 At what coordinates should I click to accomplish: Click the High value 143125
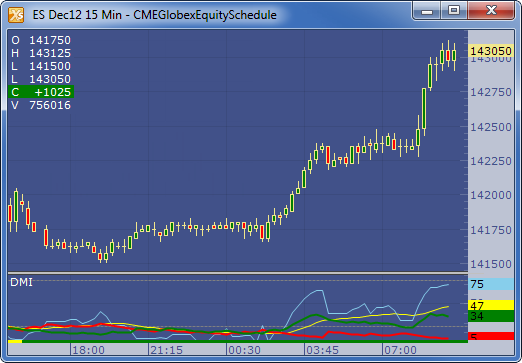50,53
